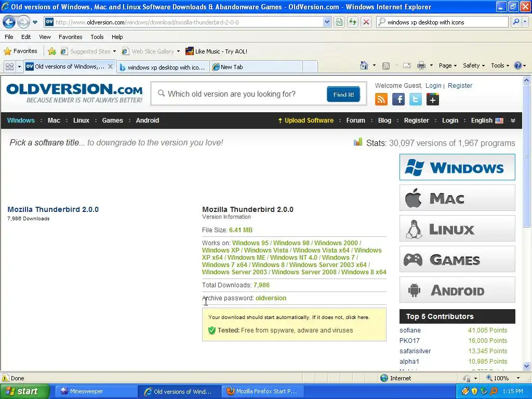Click the RSS feeds icon in command bar
The image size is (532, 399).
[x=386, y=66]
